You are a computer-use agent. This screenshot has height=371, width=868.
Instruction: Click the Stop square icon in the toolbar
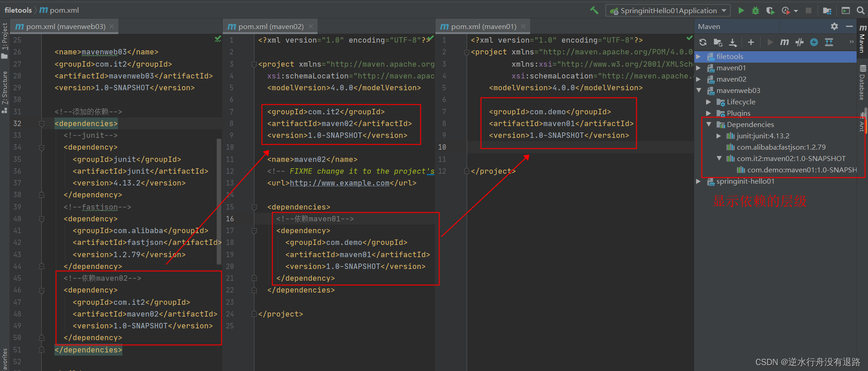(x=809, y=10)
